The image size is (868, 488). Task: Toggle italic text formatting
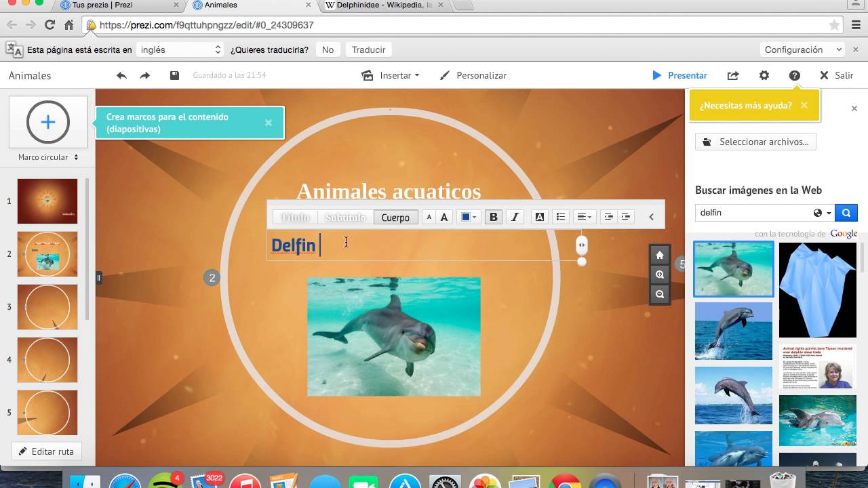coord(515,217)
